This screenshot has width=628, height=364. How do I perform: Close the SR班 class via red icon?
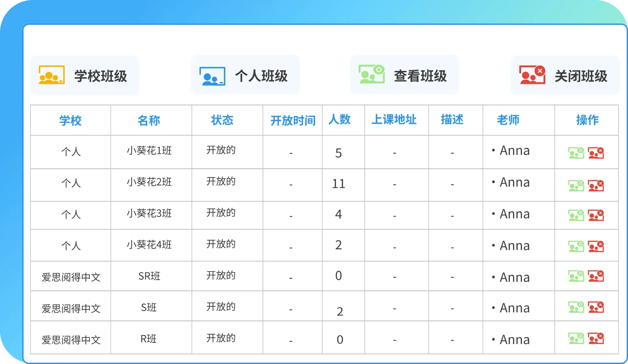[x=596, y=276]
